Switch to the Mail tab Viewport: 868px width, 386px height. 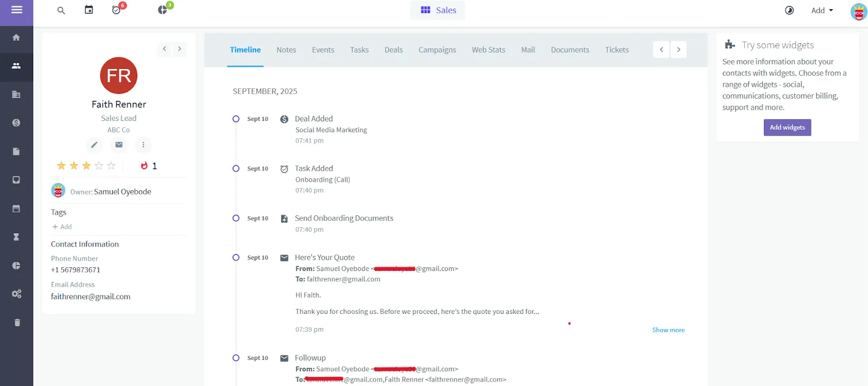point(528,50)
